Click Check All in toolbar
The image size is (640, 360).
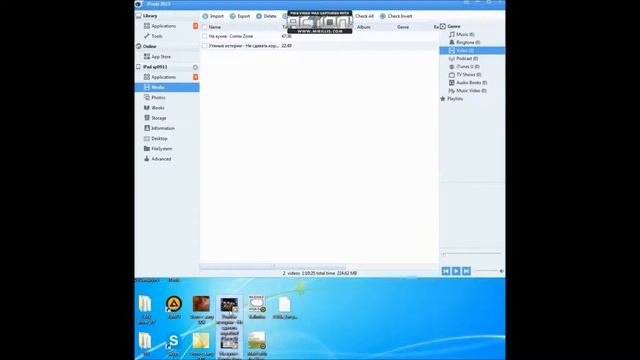(x=364, y=16)
